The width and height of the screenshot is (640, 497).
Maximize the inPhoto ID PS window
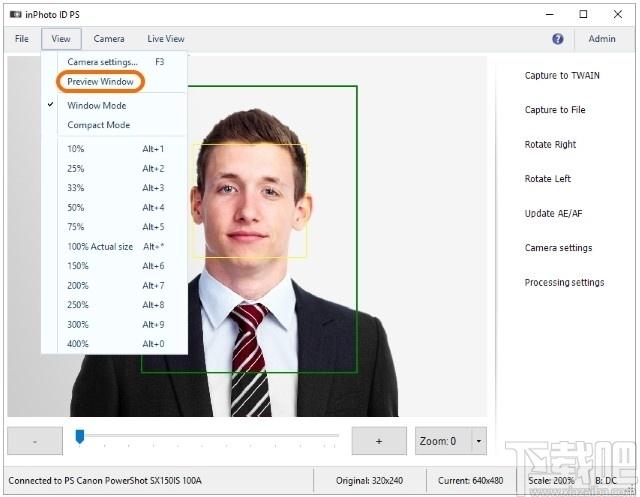click(x=583, y=14)
